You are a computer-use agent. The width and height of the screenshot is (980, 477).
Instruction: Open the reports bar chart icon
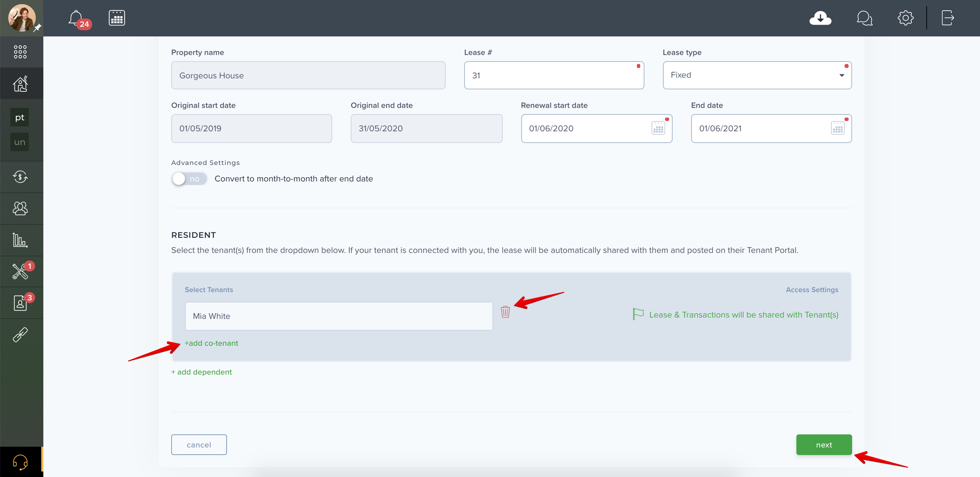tap(20, 240)
